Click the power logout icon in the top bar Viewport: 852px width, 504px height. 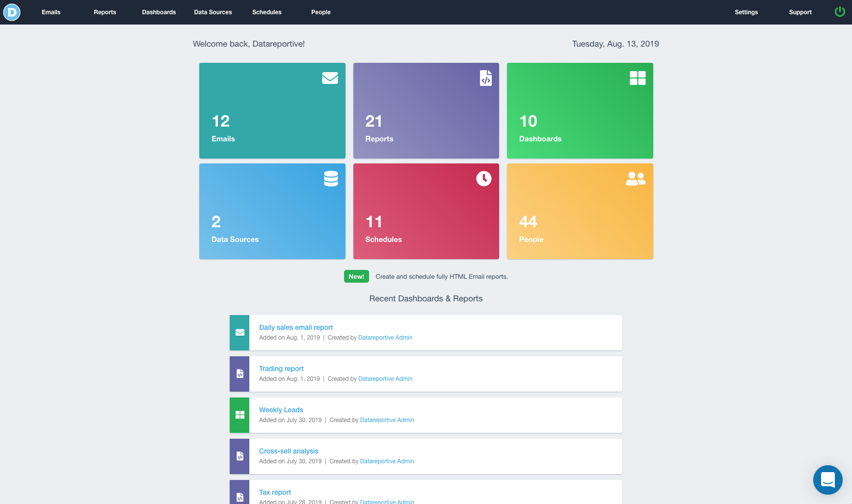(x=840, y=11)
